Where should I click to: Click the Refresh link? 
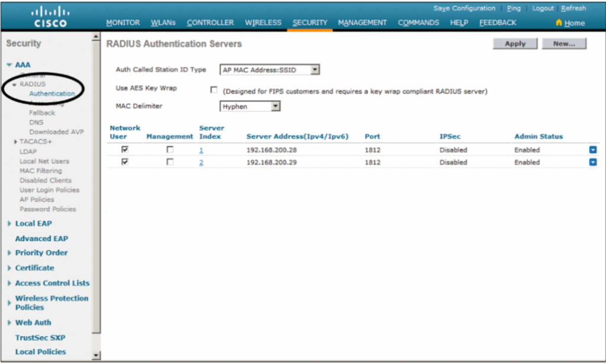pos(573,8)
